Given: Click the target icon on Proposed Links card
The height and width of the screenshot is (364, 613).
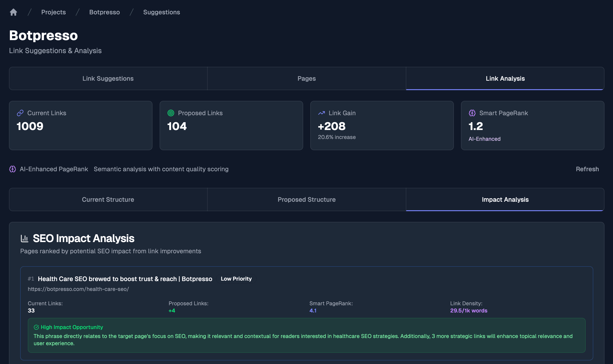Looking at the screenshot, I should [x=171, y=113].
